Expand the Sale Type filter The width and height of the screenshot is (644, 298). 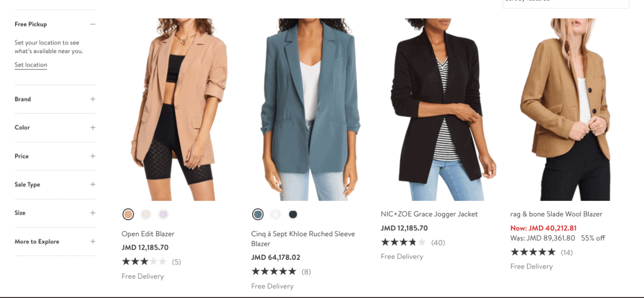pos(93,185)
